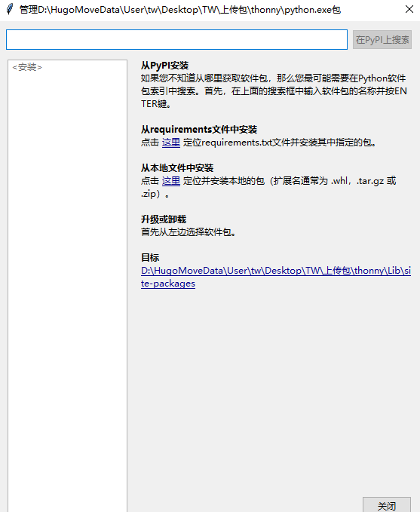Click the 从本地文件中安装 heading
Image resolution: width=420 pixels, height=512 pixels.
tap(177, 168)
